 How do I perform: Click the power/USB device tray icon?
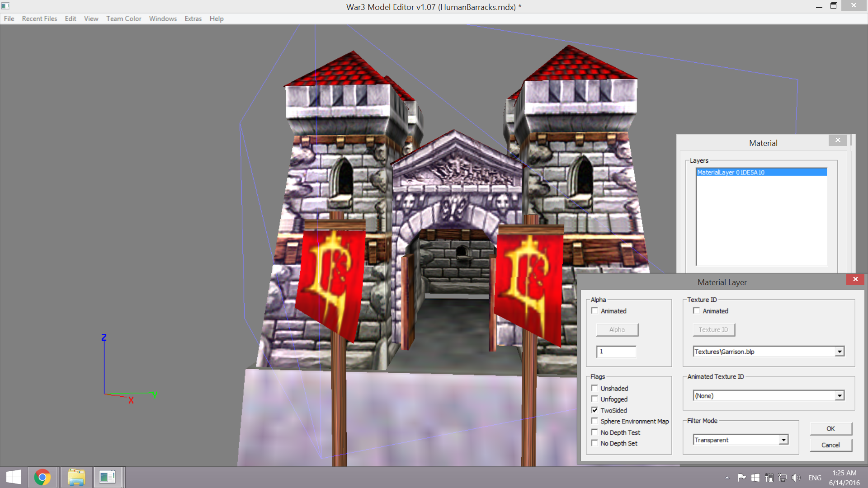(x=769, y=478)
